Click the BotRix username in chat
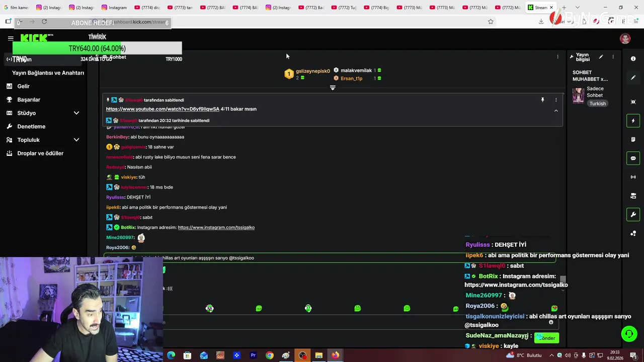This screenshot has height=362, width=644. click(128, 227)
